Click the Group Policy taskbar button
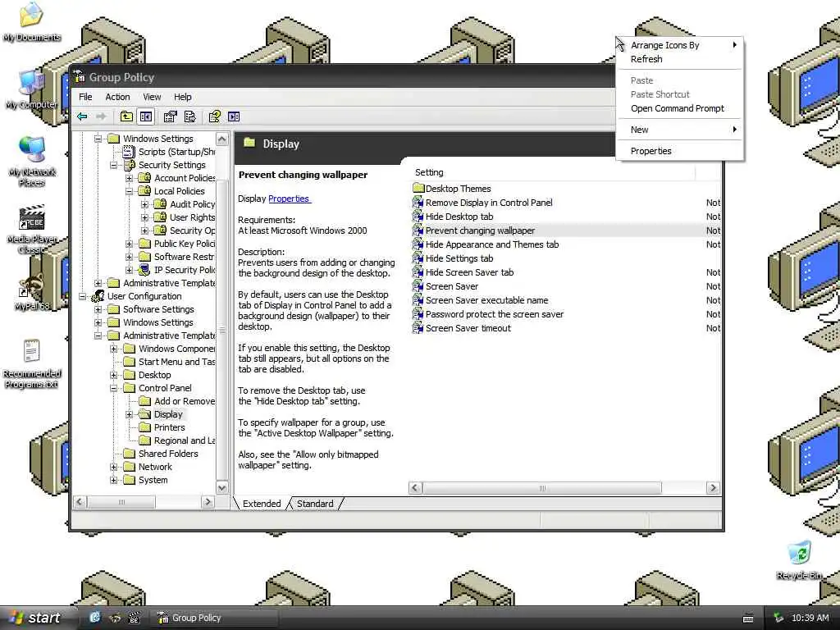 tap(214, 618)
